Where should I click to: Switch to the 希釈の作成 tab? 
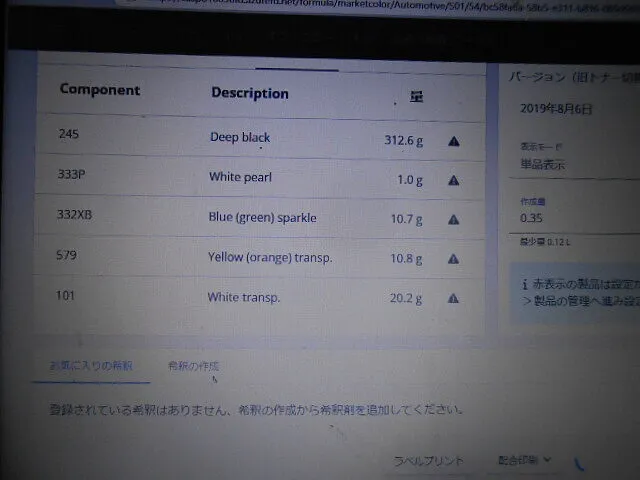193,367
